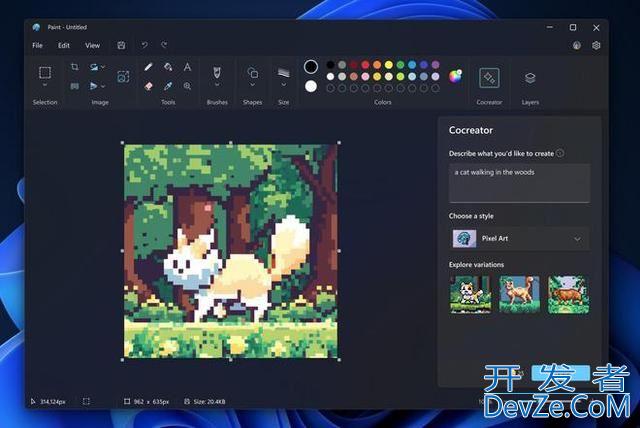The width and height of the screenshot is (640, 428).
Task: Open the File menu
Action: (x=37, y=45)
